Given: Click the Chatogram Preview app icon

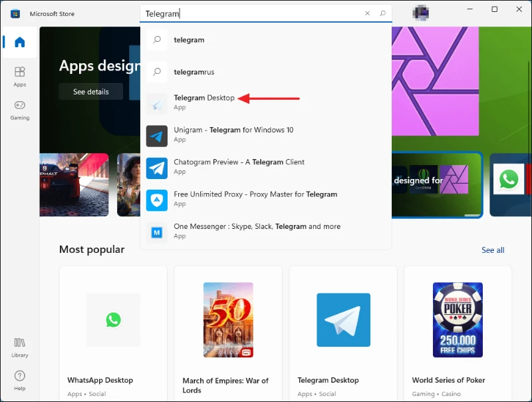Looking at the screenshot, I should pyautogui.click(x=157, y=168).
